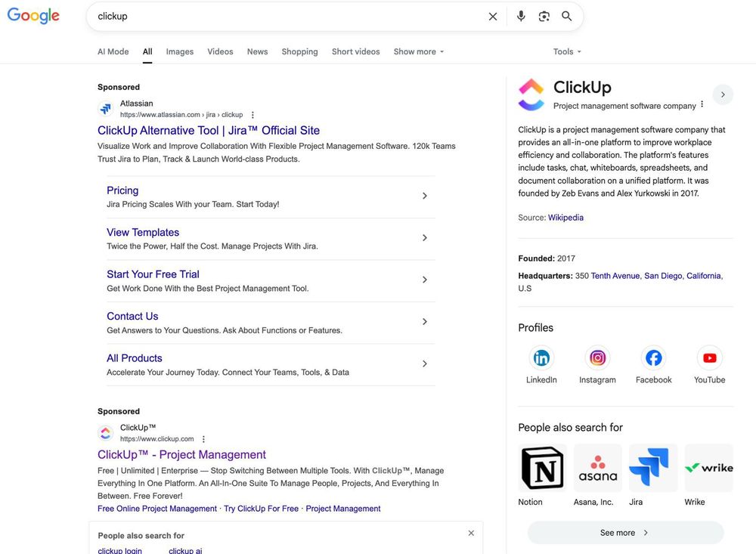
Task: Open three-dot menu next to clickup.com URL
Action: tap(203, 439)
